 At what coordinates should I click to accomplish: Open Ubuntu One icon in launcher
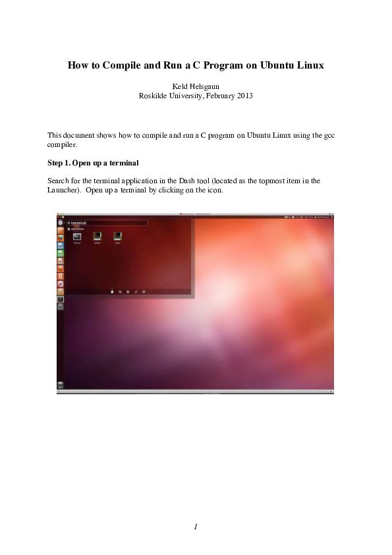[x=61, y=276]
